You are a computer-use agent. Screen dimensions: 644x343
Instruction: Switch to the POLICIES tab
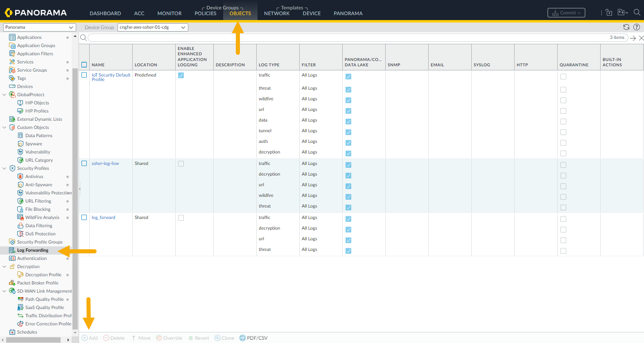[205, 14]
